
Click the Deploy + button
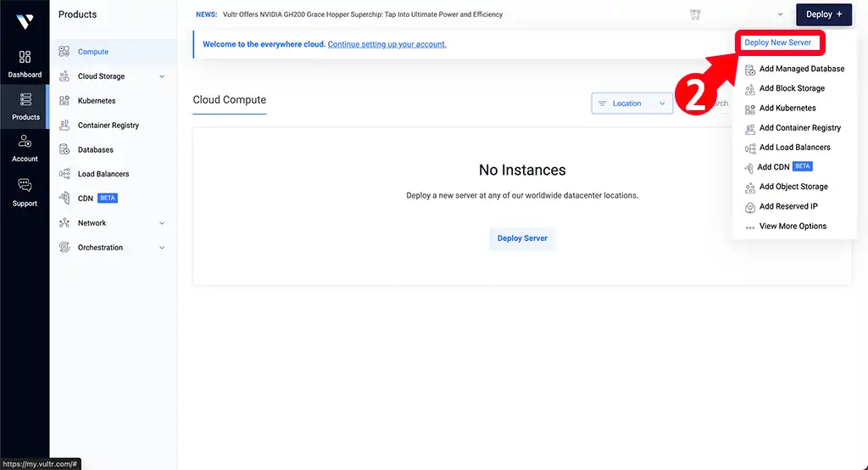tap(824, 14)
